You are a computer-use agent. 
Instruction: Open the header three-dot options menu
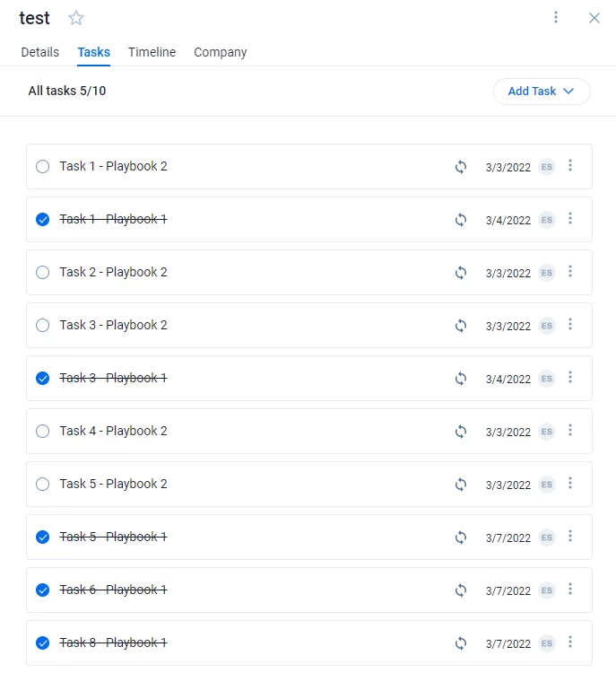point(556,17)
